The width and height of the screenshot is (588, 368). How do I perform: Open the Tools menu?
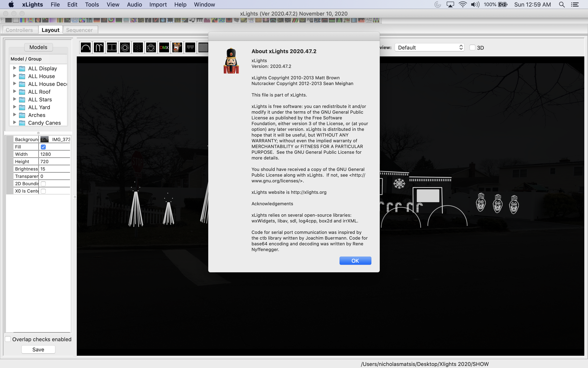click(92, 4)
